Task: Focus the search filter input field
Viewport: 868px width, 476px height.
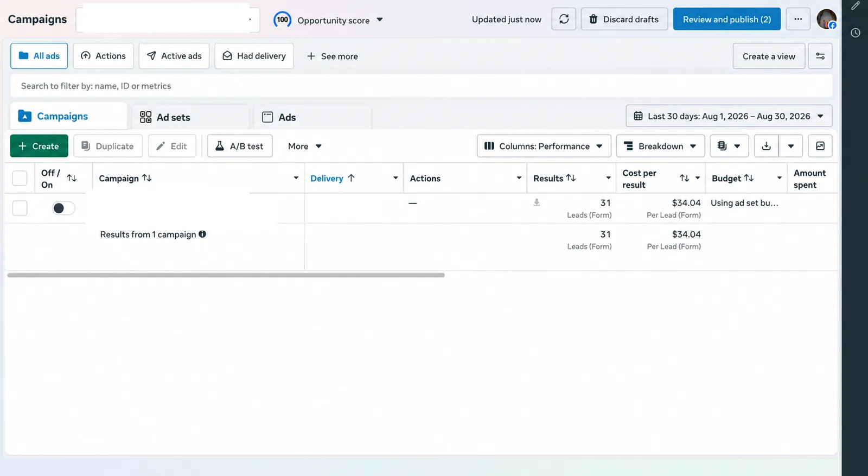Action: [421, 86]
